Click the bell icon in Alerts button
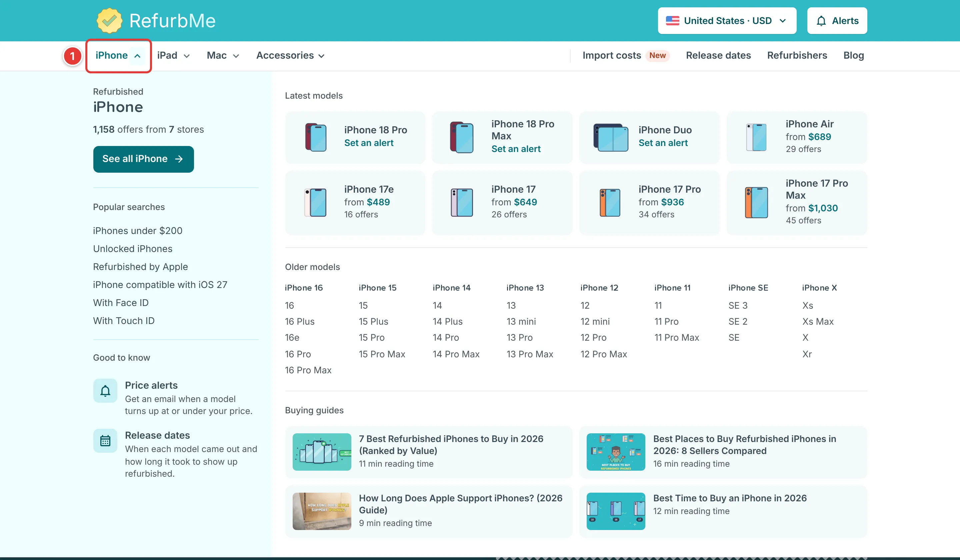 pyautogui.click(x=821, y=21)
